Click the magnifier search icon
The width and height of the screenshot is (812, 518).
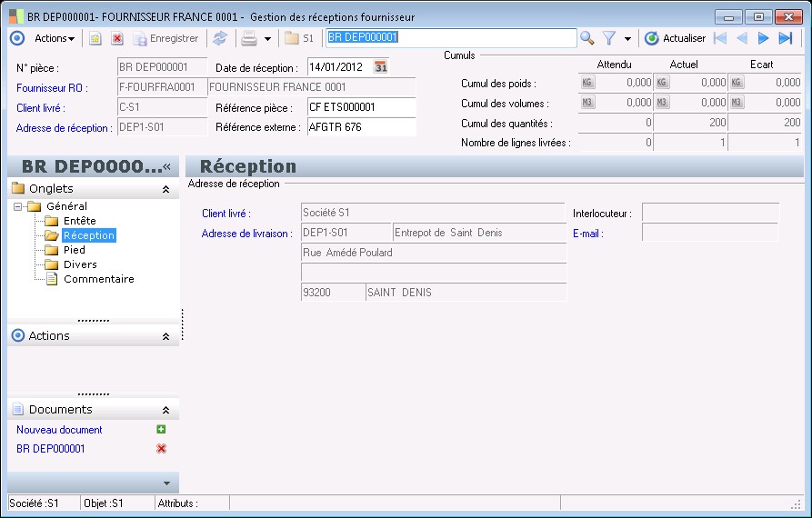coord(587,38)
